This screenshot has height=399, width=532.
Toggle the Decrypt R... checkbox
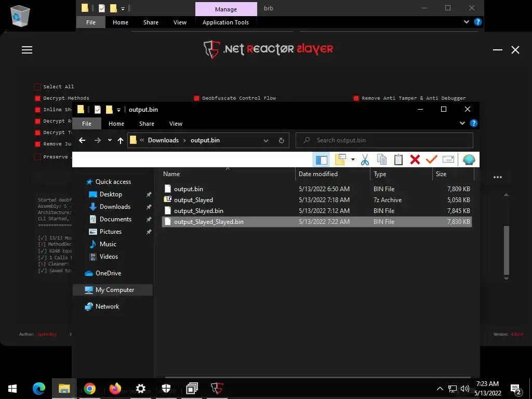click(x=37, y=121)
